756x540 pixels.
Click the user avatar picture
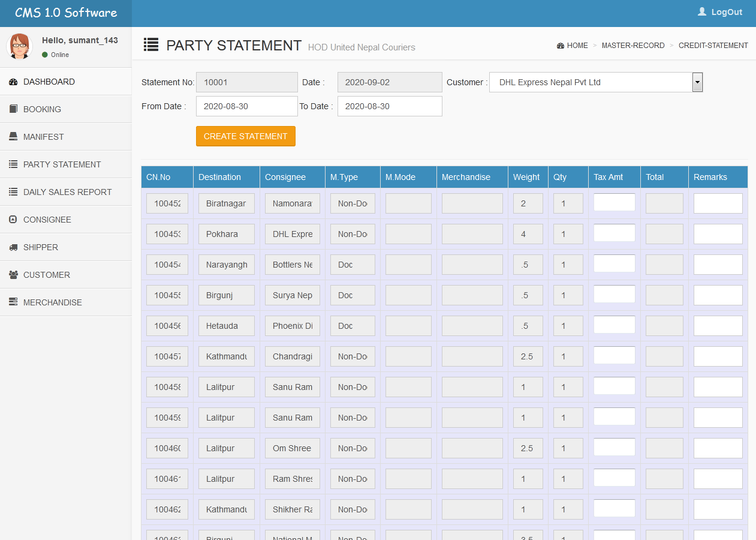click(19, 46)
